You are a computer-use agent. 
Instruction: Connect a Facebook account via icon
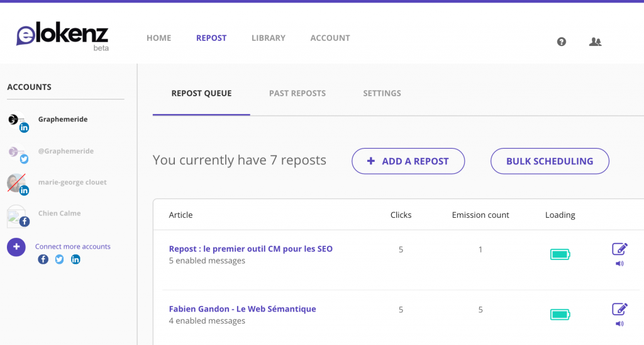click(x=43, y=259)
